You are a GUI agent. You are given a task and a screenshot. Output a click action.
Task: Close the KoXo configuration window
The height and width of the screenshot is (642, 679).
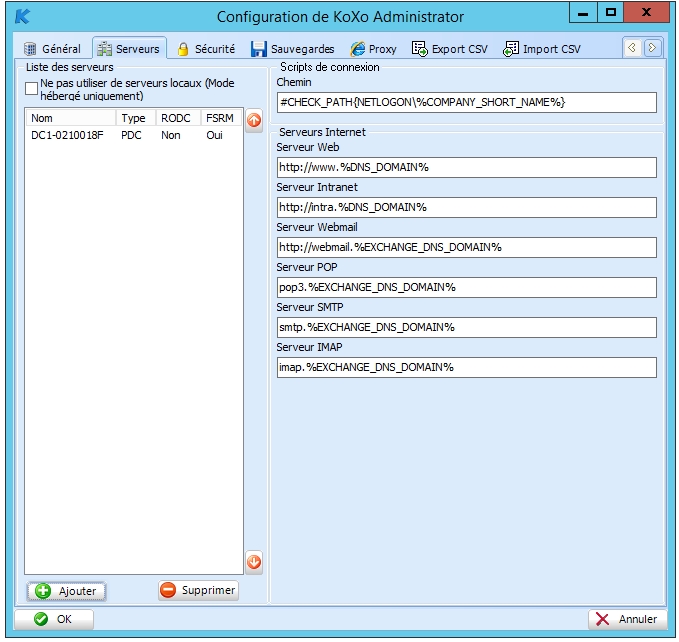pos(647,13)
